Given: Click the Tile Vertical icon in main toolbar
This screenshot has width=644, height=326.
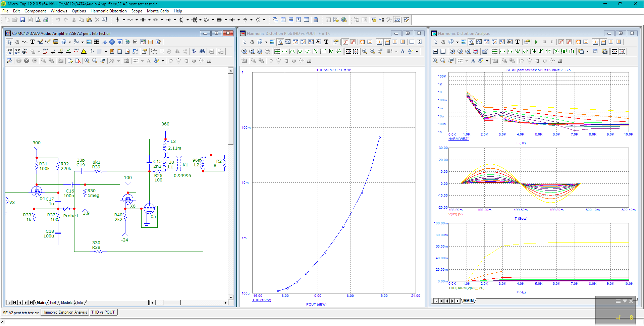Looking at the screenshot, I should [x=283, y=20].
